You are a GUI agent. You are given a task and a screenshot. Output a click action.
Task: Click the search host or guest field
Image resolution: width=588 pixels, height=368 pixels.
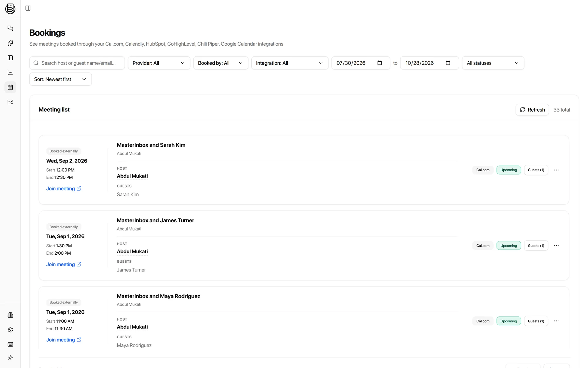(x=77, y=63)
